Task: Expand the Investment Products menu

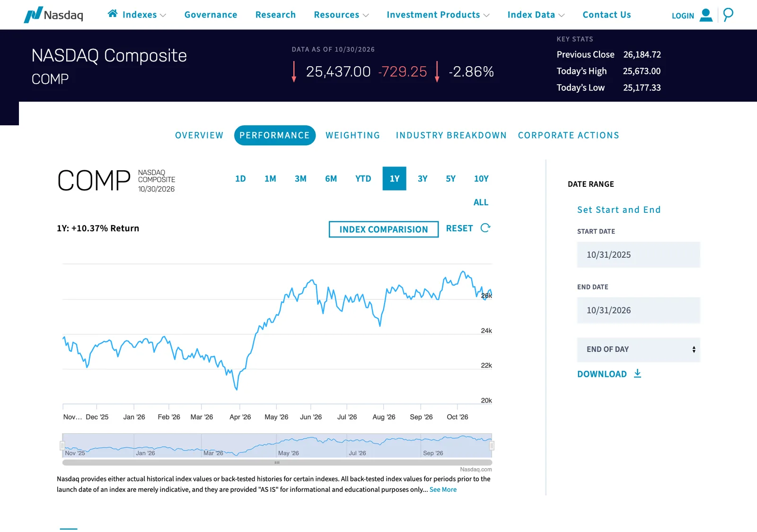Action: 438,15
